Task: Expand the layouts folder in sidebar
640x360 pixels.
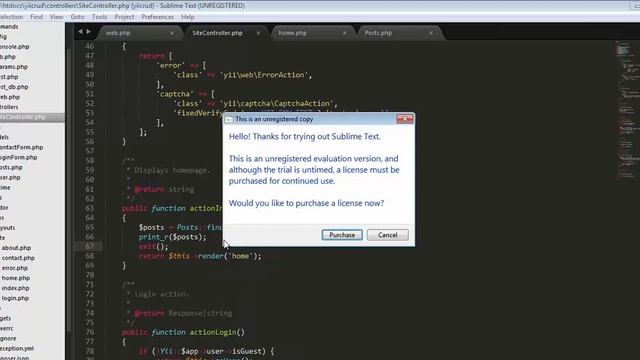Action: click(x=7, y=228)
